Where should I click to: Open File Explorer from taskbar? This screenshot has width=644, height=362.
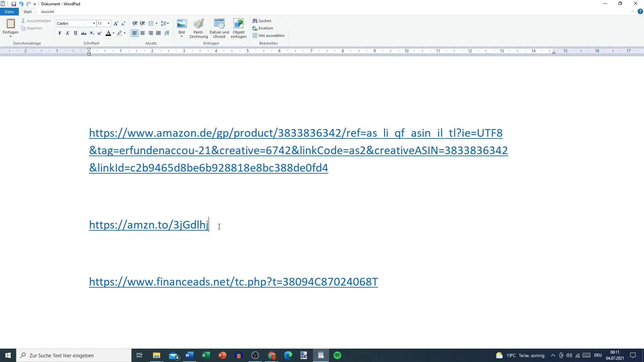point(157,355)
